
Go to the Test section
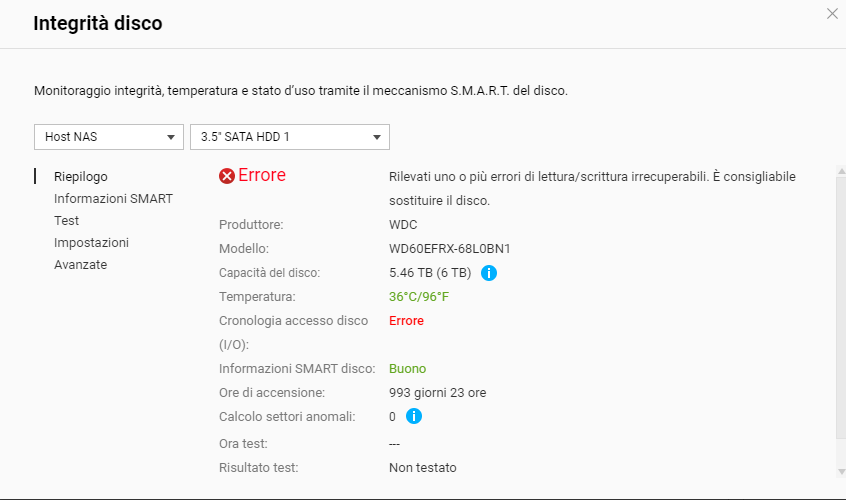67,220
